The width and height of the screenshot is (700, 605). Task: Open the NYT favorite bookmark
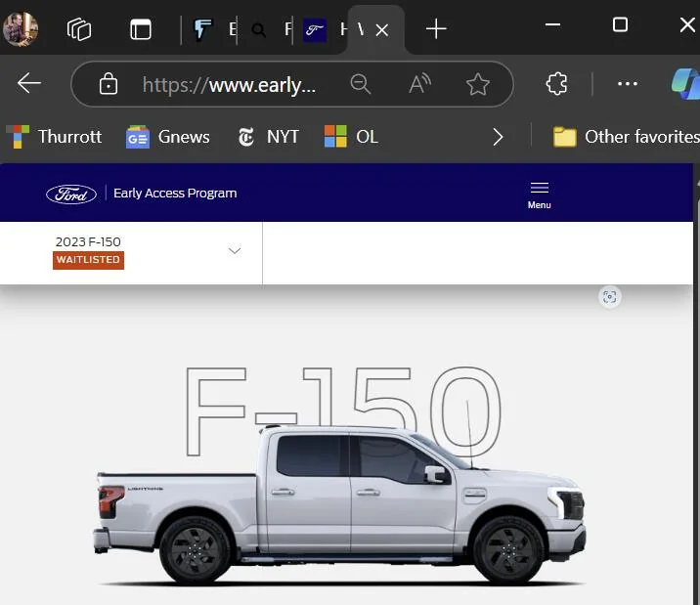pos(268,137)
